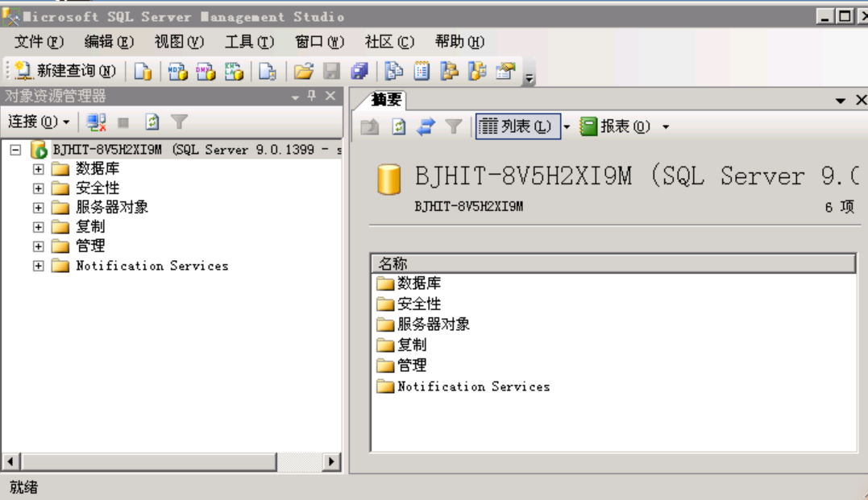868x500 pixels.
Task: Open the 列表 view dropdown arrow
Action: (x=567, y=126)
